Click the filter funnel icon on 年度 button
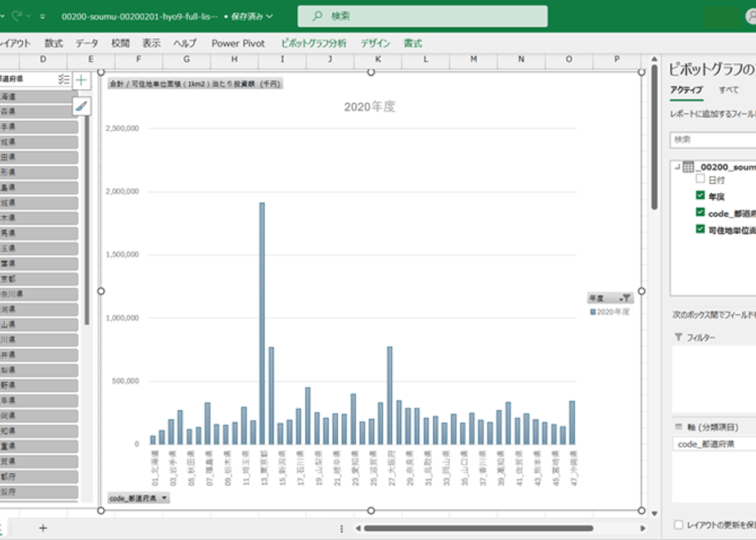Image resolution: width=756 pixels, height=540 pixels. click(x=625, y=298)
